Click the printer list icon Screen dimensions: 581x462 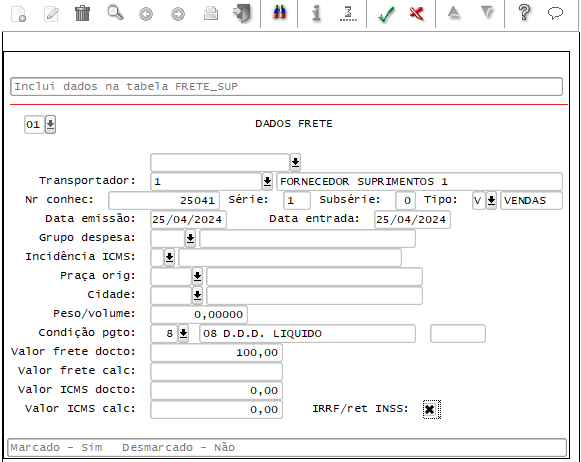[211, 13]
